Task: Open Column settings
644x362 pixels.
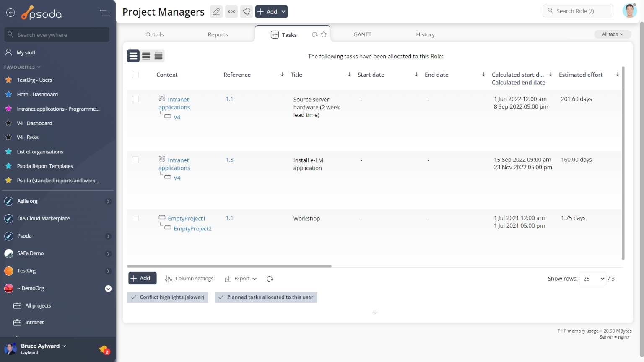Action: [189, 279]
